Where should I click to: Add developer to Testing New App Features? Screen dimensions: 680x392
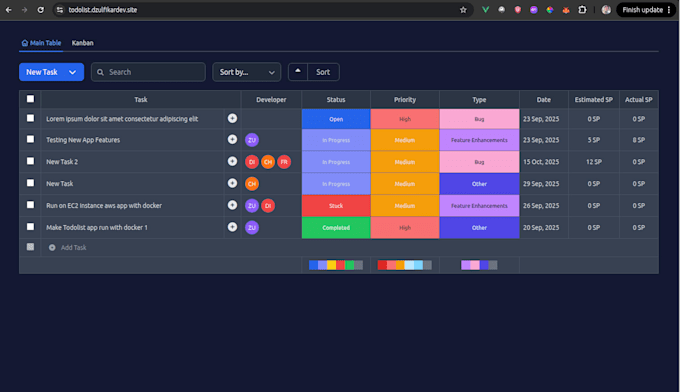coord(232,139)
